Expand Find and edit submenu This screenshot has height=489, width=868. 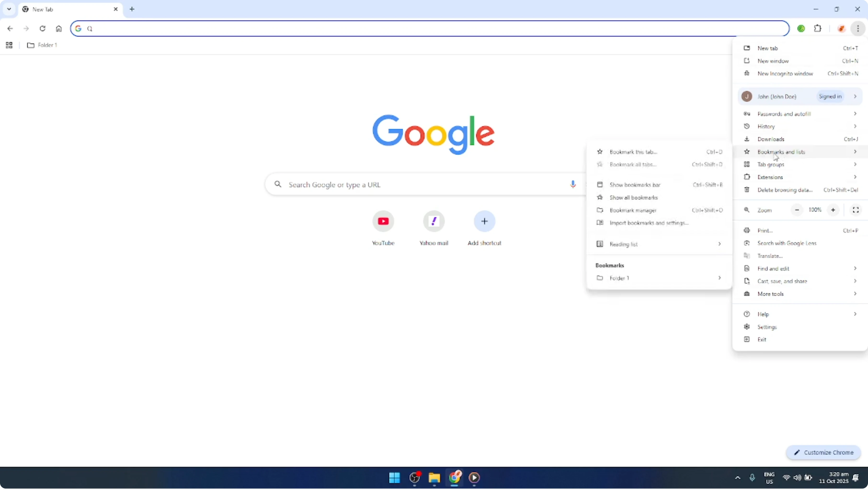[x=800, y=269]
